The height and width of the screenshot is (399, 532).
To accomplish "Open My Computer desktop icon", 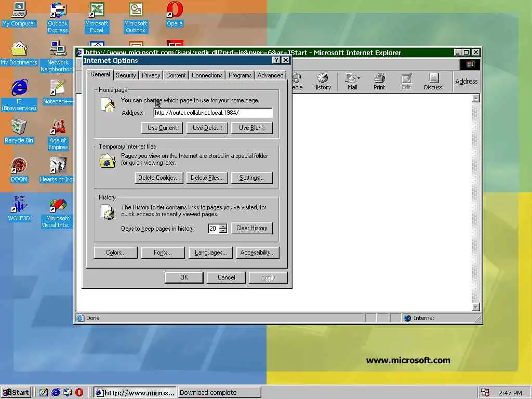I will click(x=19, y=14).
